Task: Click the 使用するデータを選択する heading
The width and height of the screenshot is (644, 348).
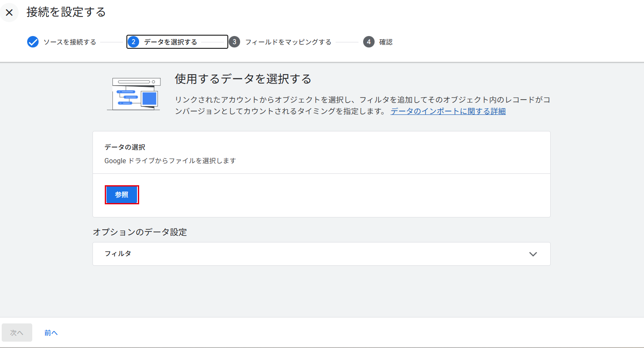Action: [x=243, y=79]
